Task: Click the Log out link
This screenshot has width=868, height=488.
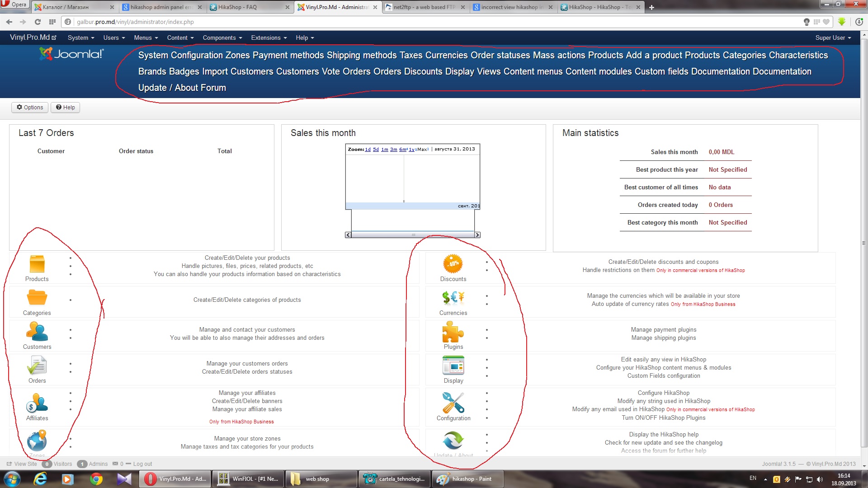Action: 142,464
